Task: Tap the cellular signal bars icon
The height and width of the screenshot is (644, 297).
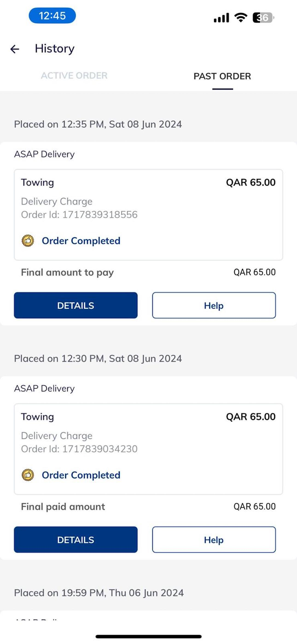Action: pos(221,18)
